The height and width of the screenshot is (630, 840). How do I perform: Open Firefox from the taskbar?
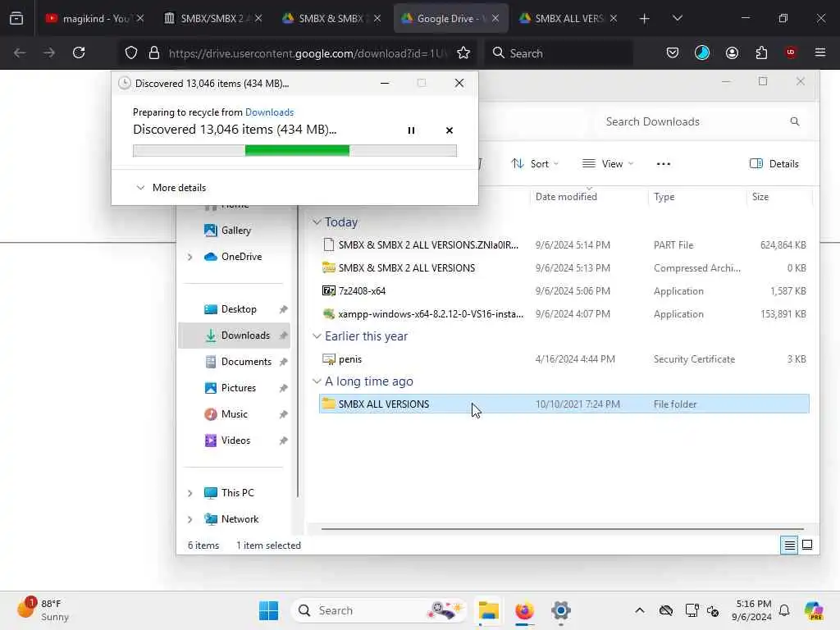pyautogui.click(x=524, y=610)
